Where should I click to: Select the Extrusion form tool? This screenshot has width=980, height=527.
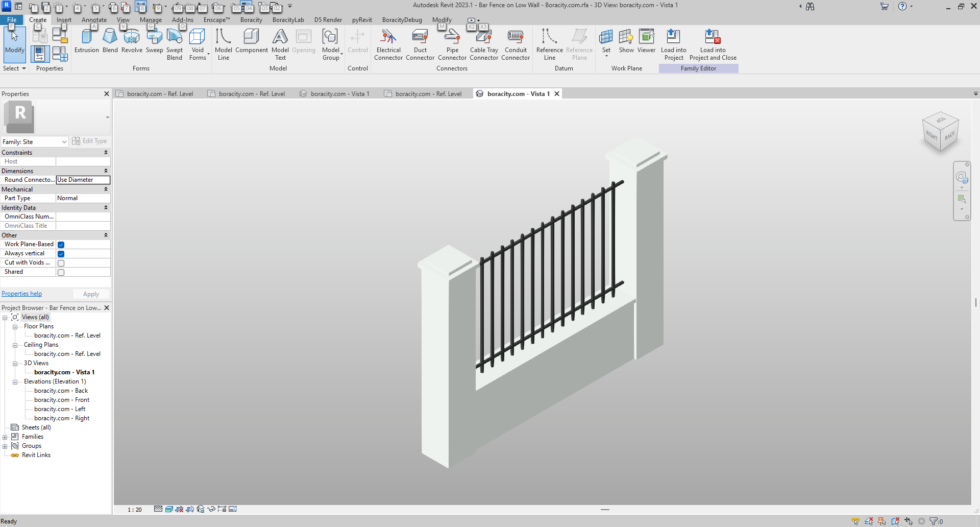(x=87, y=41)
